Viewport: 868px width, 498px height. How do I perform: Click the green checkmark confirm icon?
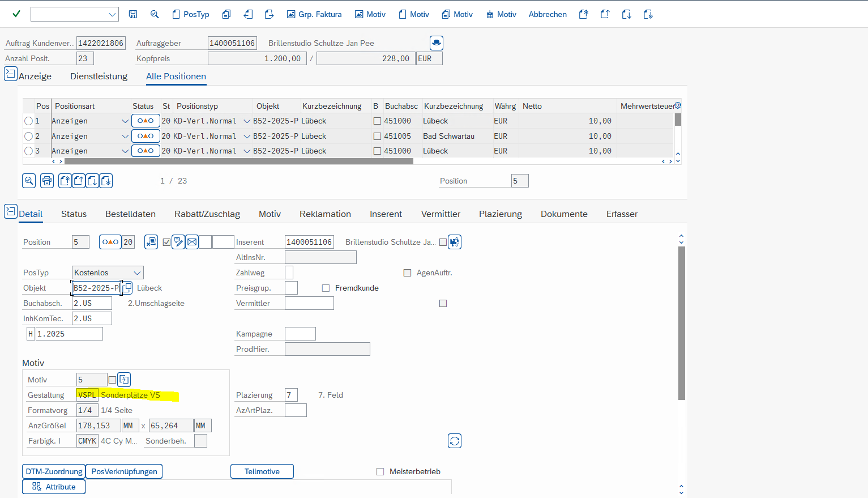point(16,14)
